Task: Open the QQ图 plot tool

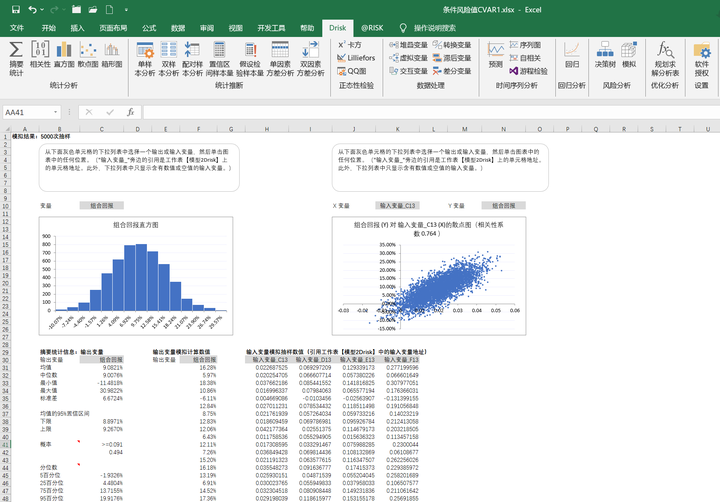Action: [352, 71]
